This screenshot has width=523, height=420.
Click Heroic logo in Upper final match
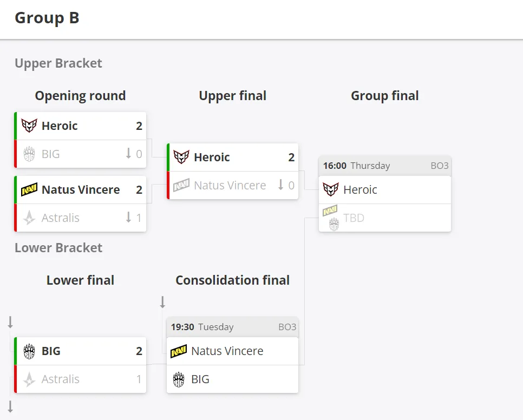point(181,157)
